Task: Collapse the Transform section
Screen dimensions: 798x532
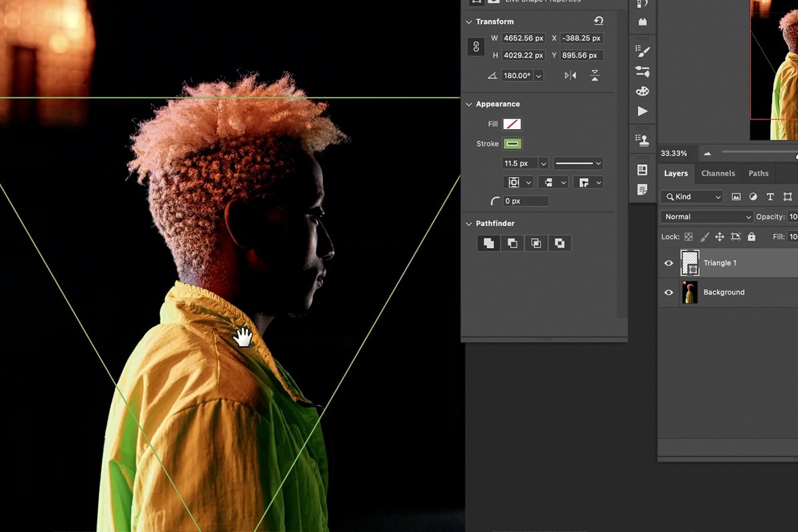Action: (x=469, y=22)
